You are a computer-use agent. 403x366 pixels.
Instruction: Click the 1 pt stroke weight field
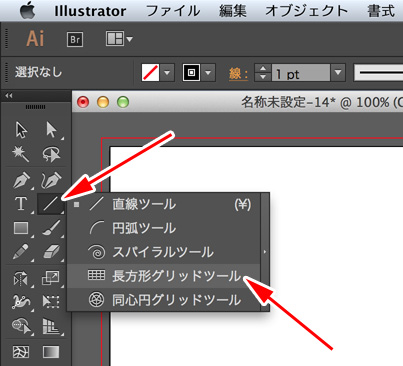[x=301, y=73]
